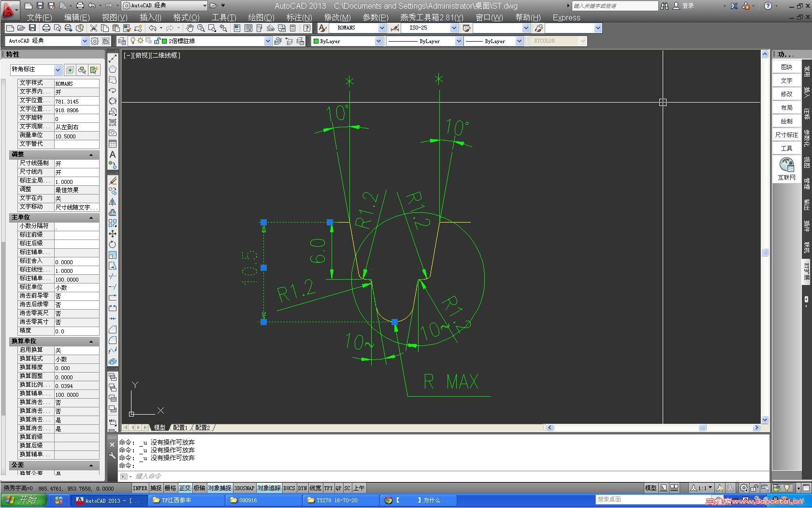
Task: Select the Table draw tool
Action: tap(113, 144)
